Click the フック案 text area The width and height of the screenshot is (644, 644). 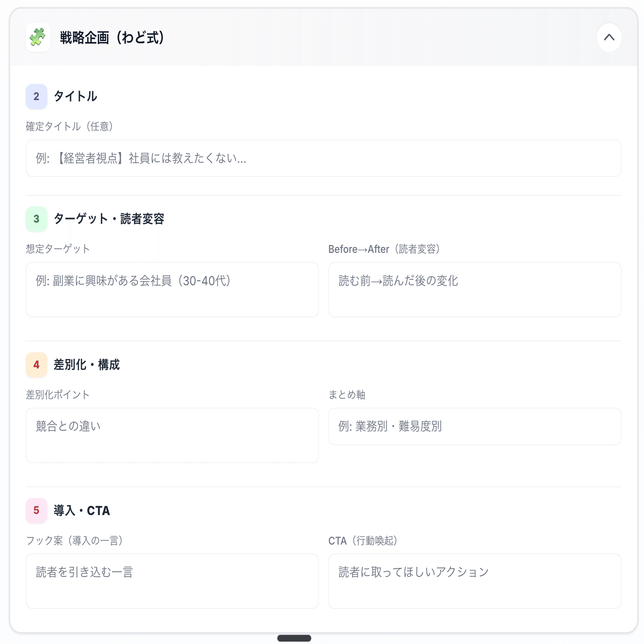[x=172, y=581]
